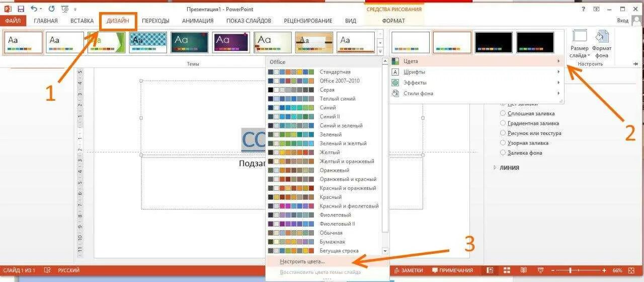Click the Стили фона background styles icon
This screenshot has width=644, height=282.
[395, 93]
